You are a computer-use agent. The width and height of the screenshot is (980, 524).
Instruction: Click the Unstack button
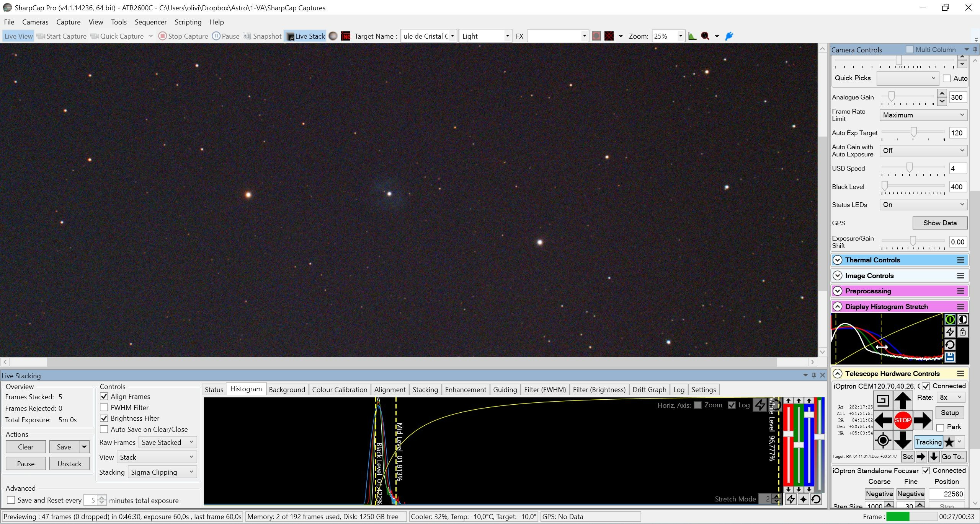(69, 464)
